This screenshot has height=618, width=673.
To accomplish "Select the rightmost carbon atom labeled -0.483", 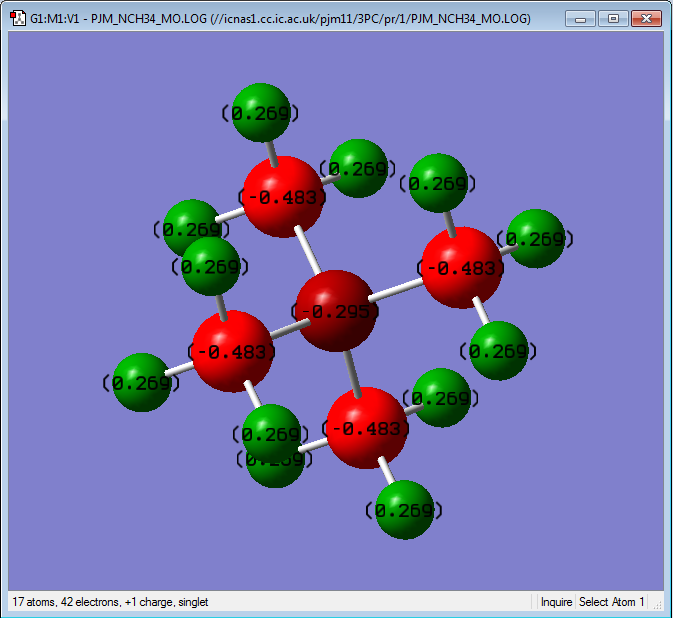I will [x=462, y=267].
